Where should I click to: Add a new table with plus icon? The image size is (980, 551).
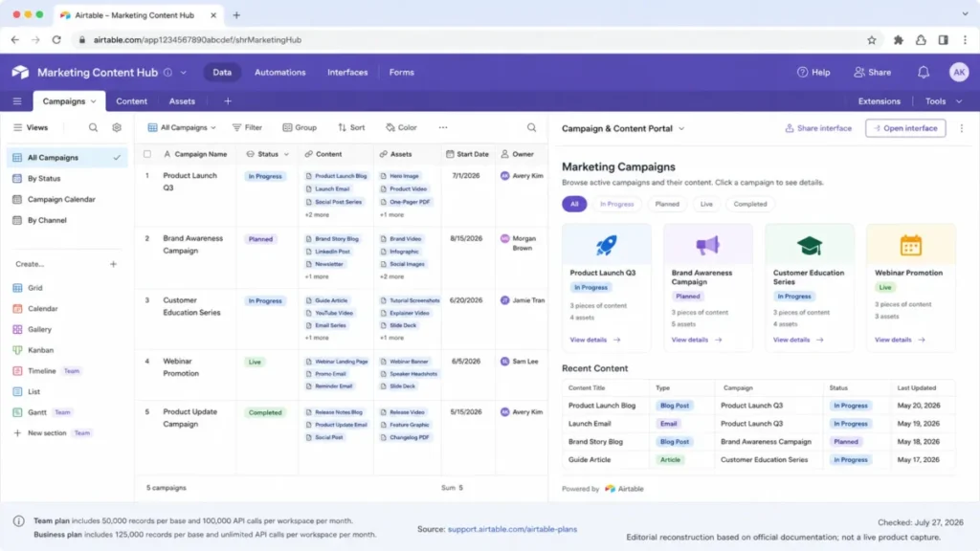click(228, 101)
